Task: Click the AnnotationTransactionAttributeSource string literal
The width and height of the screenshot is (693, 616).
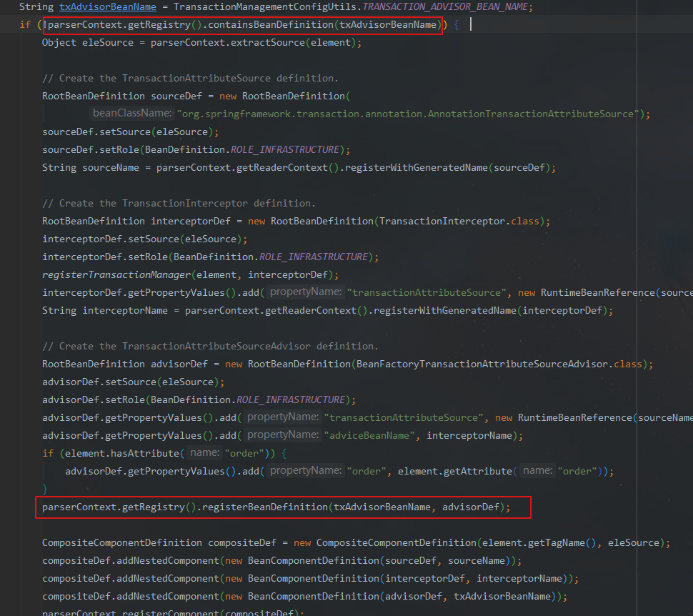Action: 408,114
